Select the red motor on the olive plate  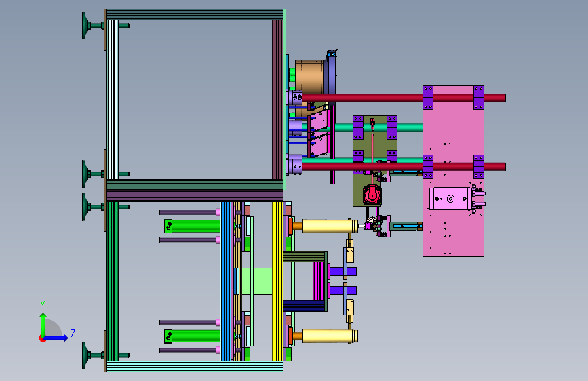click(x=372, y=195)
